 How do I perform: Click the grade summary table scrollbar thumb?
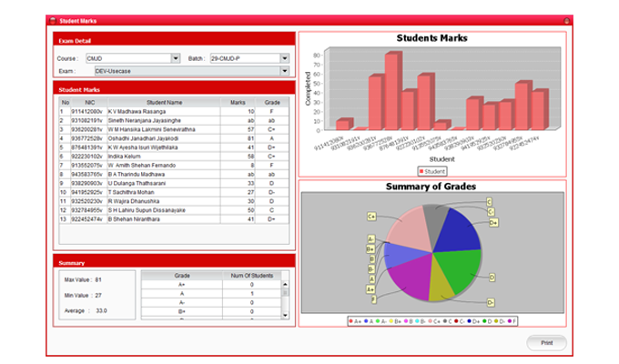tap(286, 294)
